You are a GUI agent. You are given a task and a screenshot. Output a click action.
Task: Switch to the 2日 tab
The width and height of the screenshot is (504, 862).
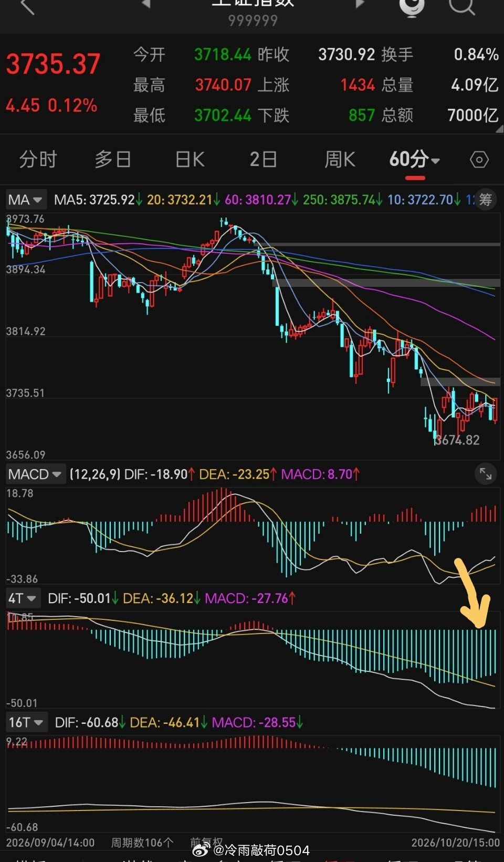(263, 159)
